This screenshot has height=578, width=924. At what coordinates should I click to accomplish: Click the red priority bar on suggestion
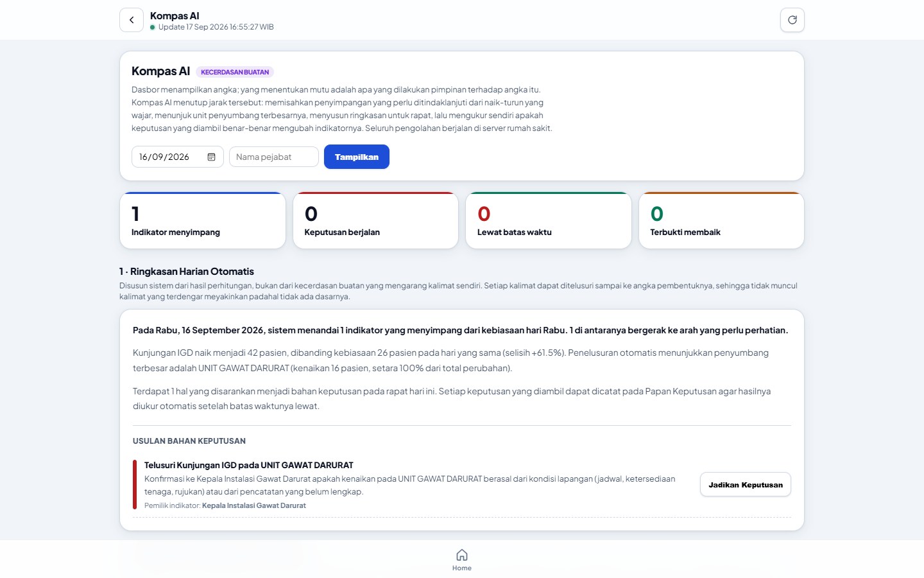click(x=135, y=485)
